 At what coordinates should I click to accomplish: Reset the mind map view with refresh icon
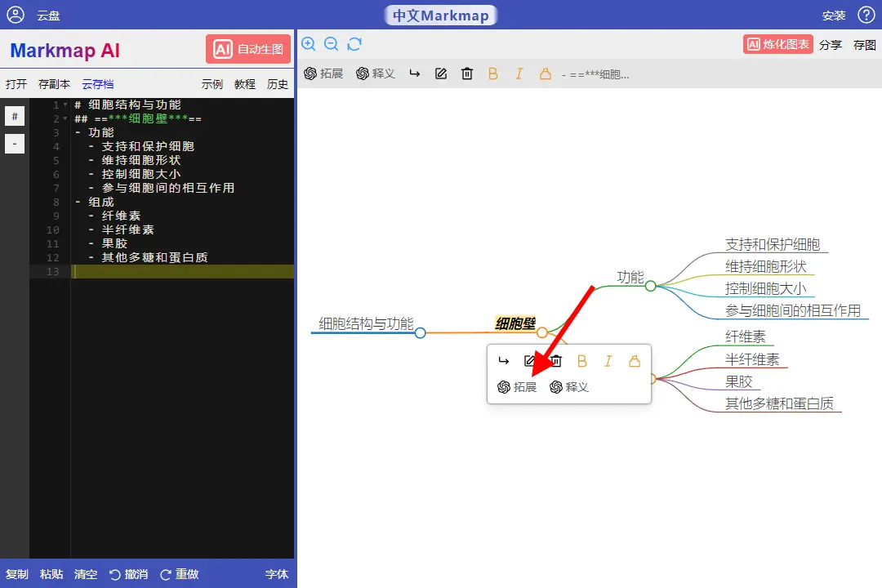click(x=354, y=44)
